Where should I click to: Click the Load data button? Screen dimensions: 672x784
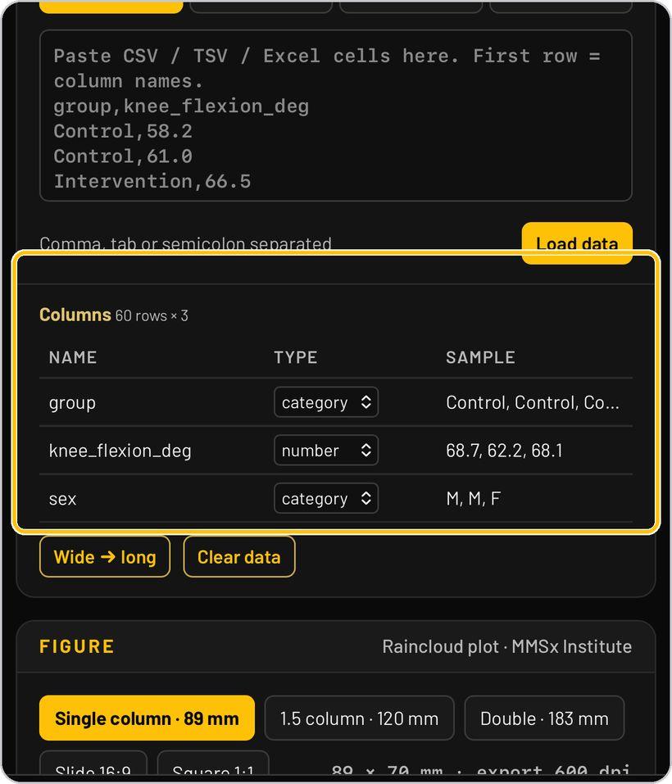point(577,243)
